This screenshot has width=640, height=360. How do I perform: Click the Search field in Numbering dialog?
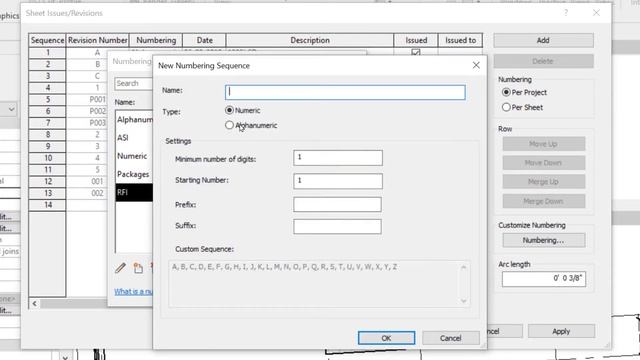(x=133, y=83)
